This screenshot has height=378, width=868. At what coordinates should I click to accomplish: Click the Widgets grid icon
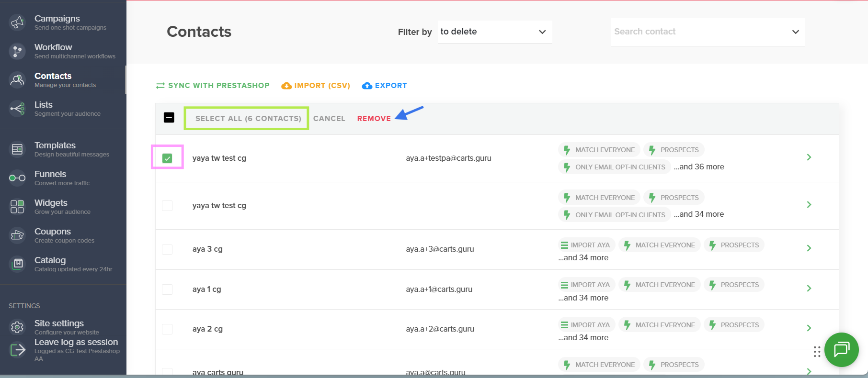coord(17,207)
